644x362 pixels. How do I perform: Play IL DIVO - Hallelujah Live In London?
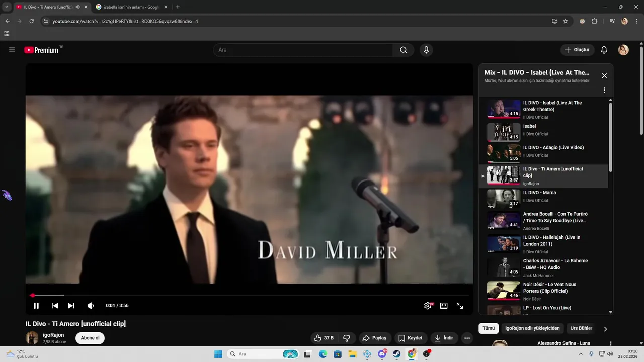tap(543, 245)
